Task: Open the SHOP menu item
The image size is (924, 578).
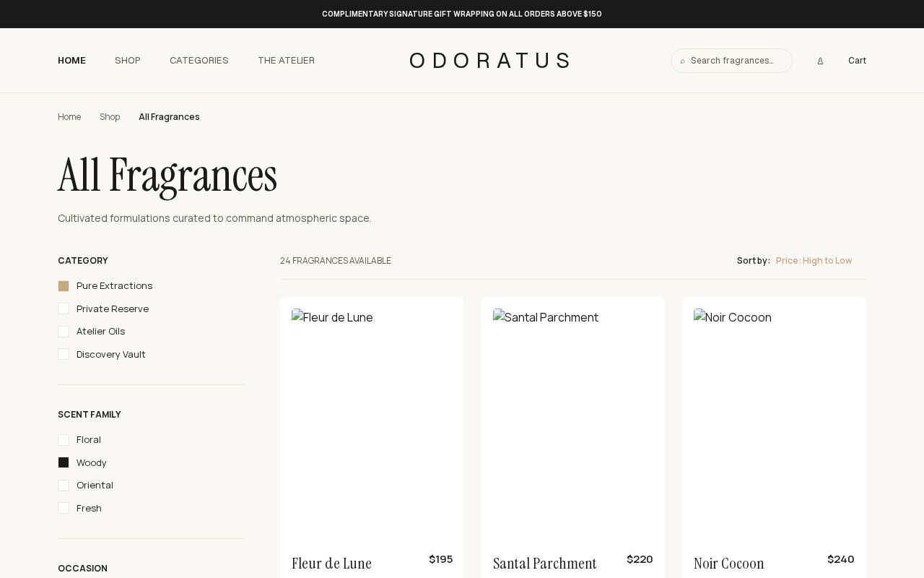Action: (x=128, y=61)
